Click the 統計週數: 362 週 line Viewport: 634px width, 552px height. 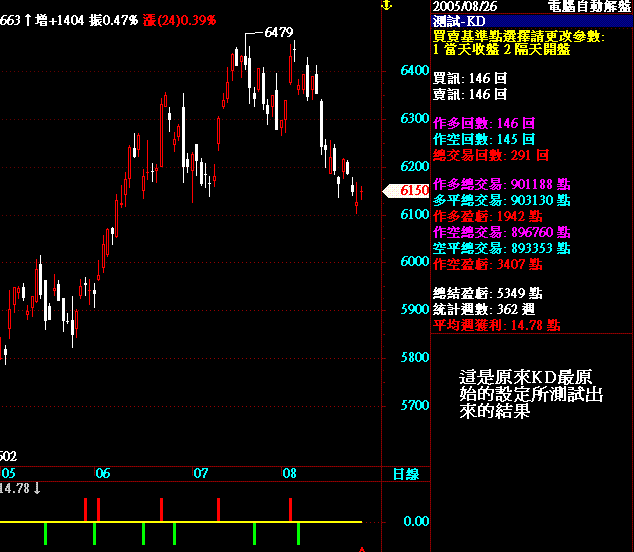coord(484,309)
